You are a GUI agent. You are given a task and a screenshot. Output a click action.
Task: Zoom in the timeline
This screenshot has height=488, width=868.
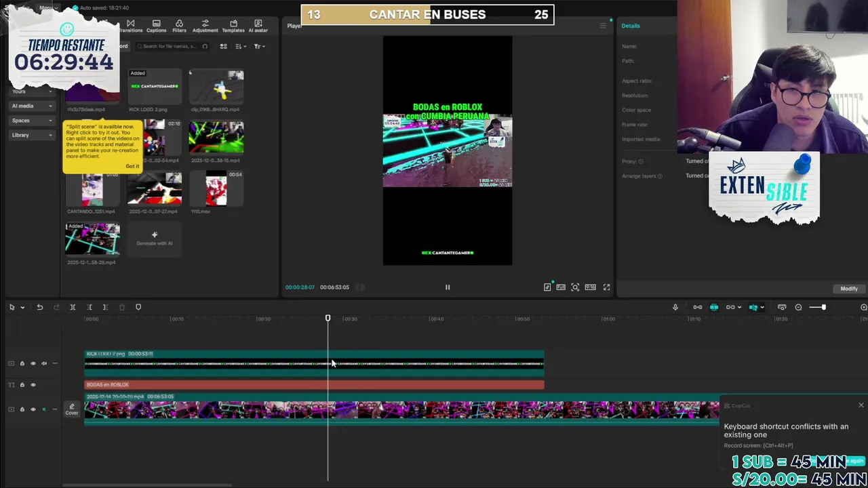click(863, 308)
